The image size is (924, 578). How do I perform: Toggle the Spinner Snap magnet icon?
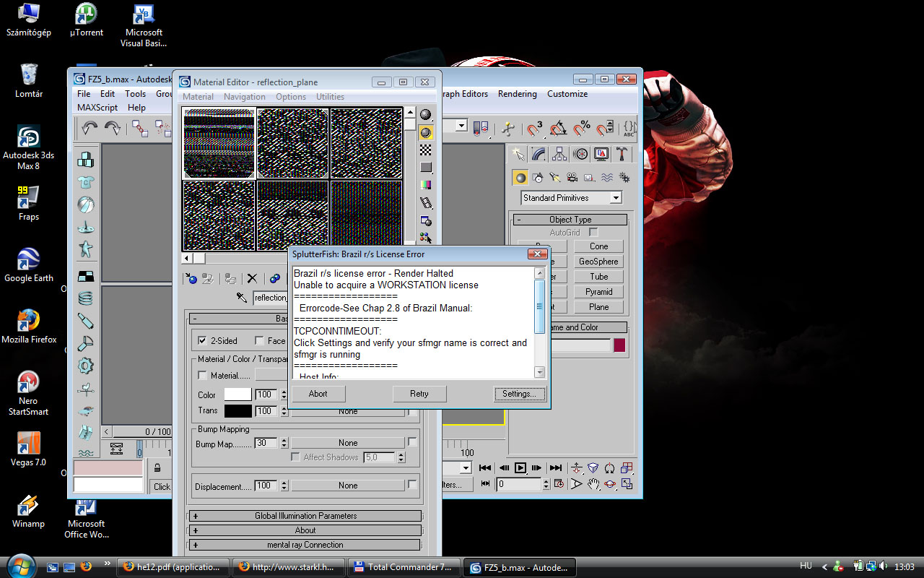[605, 129]
